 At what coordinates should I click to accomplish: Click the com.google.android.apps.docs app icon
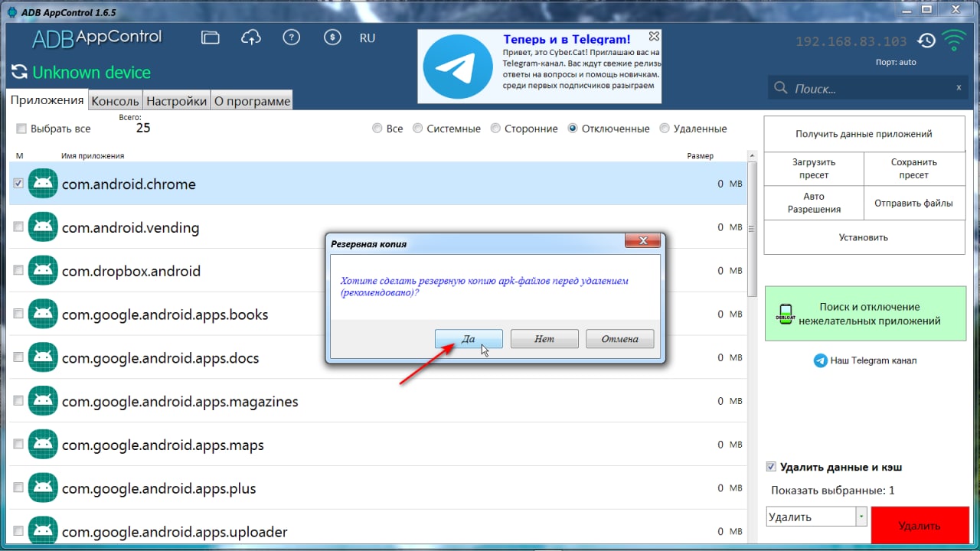click(x=44, y=358)
